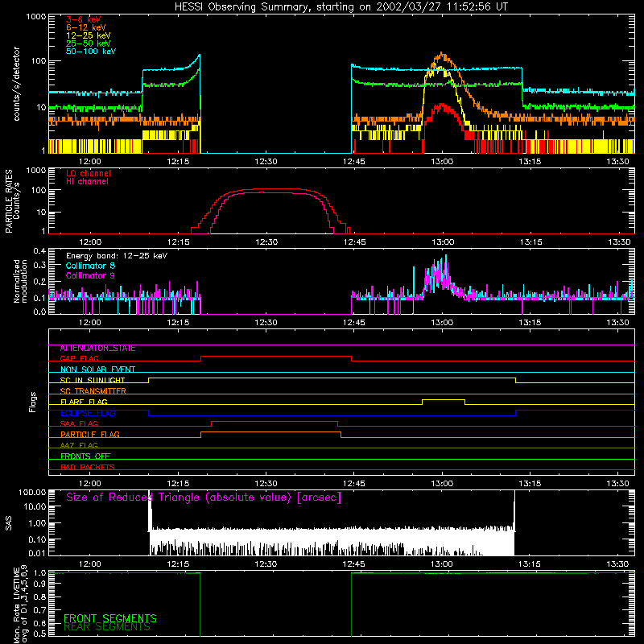Click the LO channel legend label
Image resolution: width=644 pixels, height=644 pixels.
89,173
